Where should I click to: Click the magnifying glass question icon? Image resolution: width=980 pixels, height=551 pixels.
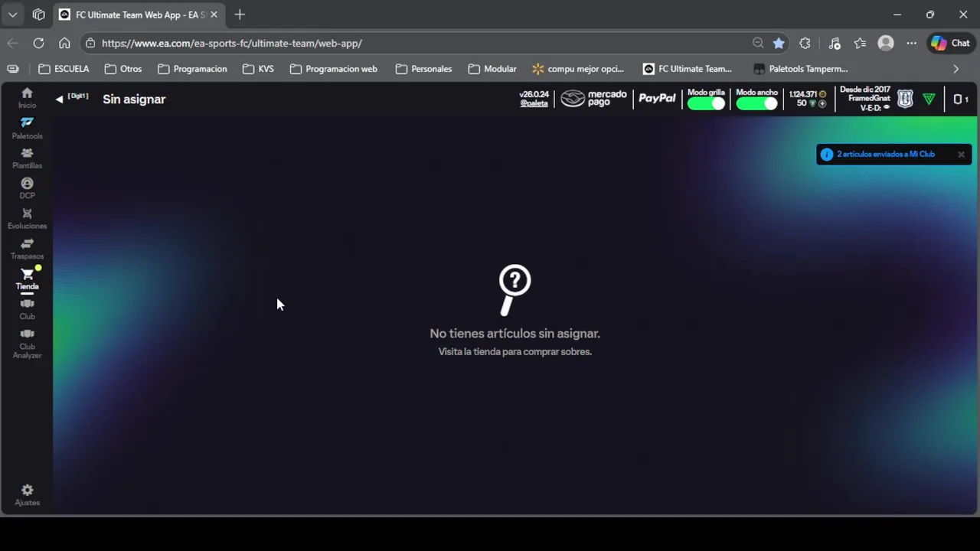coord(514,290)
